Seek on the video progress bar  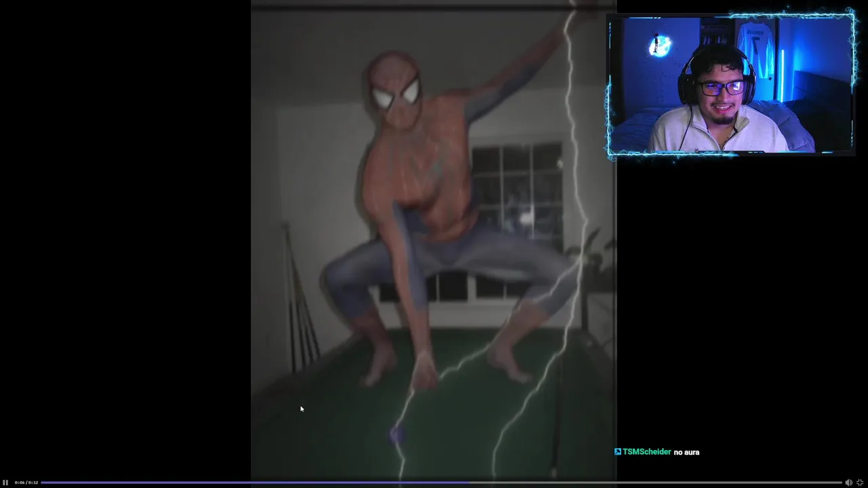point(441,483)
